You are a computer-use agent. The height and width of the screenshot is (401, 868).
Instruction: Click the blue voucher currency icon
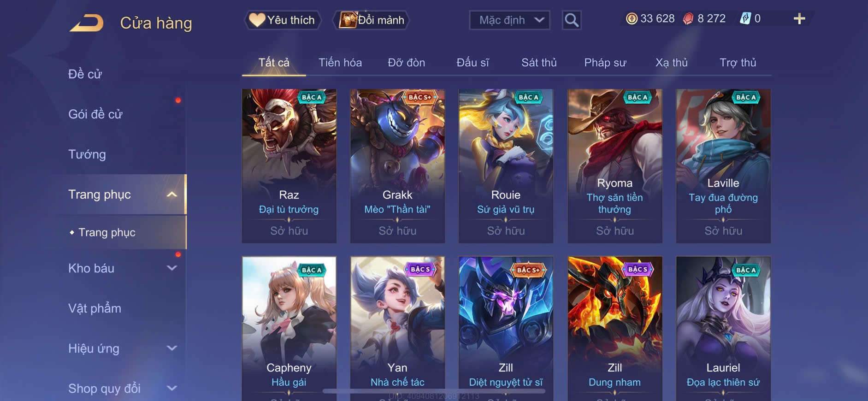pyautogui.click(x=745, y=19)
